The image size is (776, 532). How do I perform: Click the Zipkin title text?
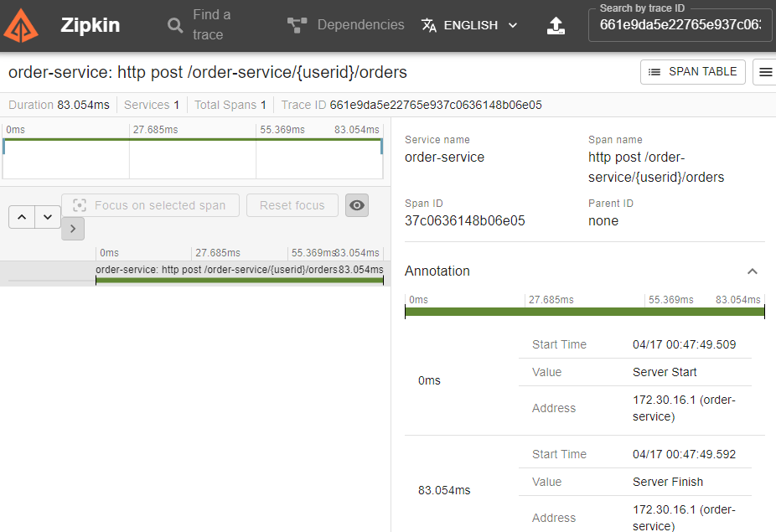tap(90, 25)
